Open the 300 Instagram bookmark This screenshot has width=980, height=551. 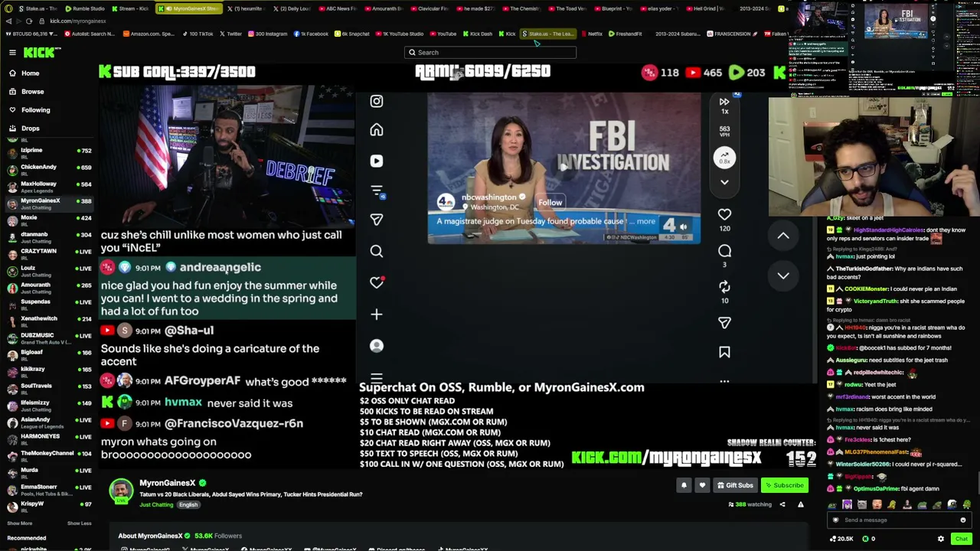coord(267,34)
